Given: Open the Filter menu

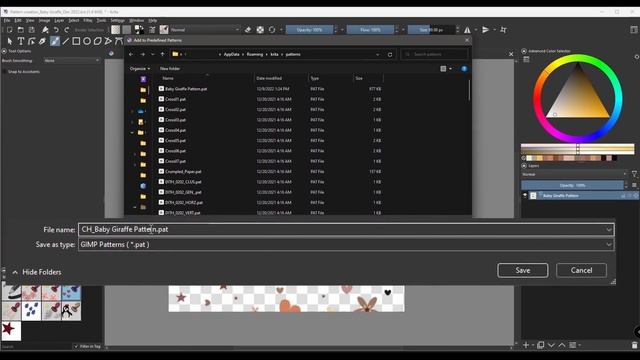Looking at the screenshot, I should coord(88,20).
